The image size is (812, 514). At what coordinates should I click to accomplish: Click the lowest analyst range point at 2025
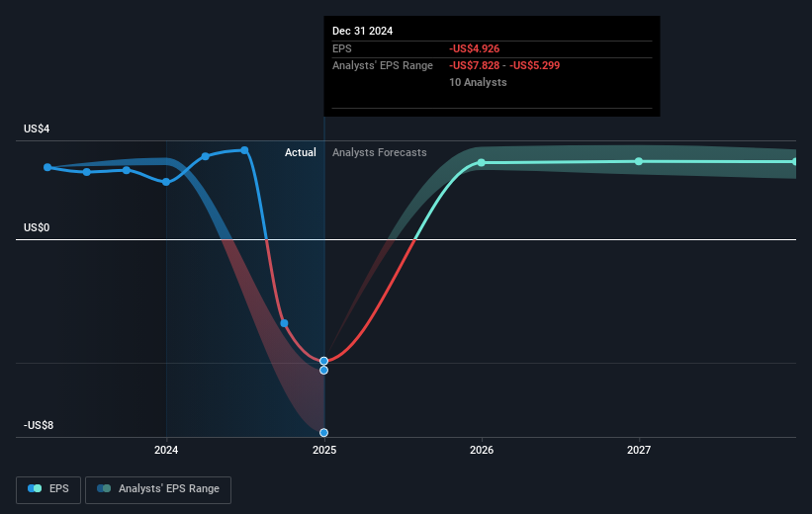click(323, 433)
